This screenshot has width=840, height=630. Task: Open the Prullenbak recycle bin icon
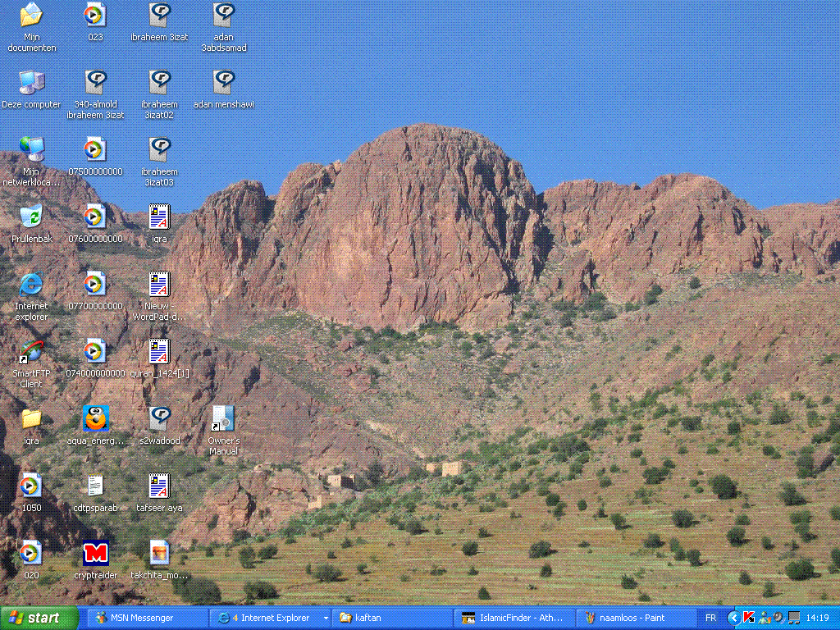point(31,217)
